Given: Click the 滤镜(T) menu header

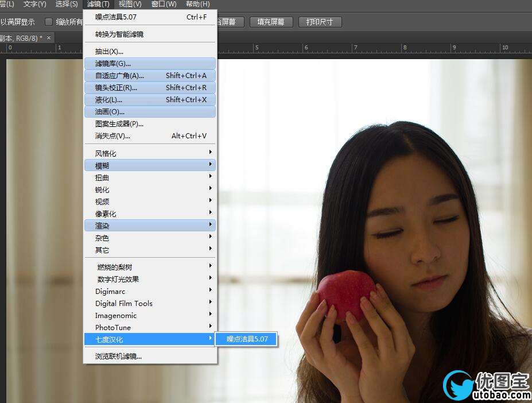Looking at the screenshot, I should (98, 4).
